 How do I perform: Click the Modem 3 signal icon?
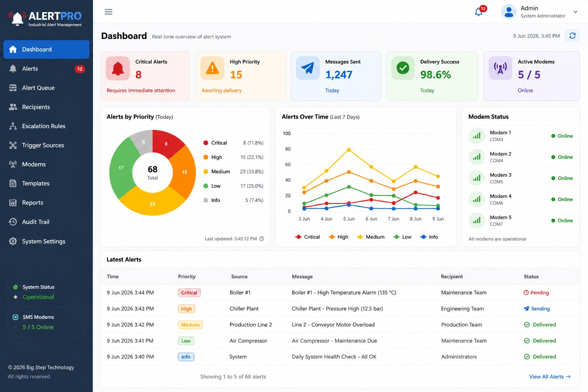[477, 178]
